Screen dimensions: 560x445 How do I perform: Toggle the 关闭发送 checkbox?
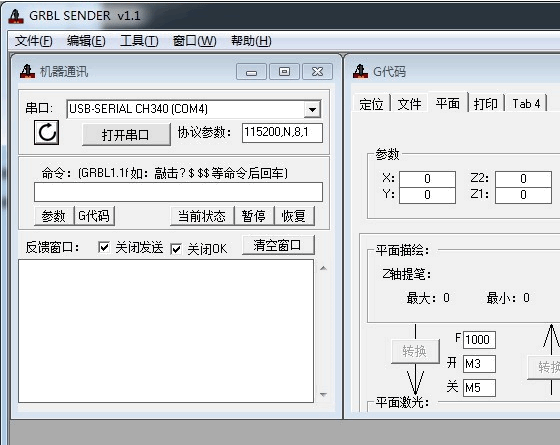click(104, 247)
